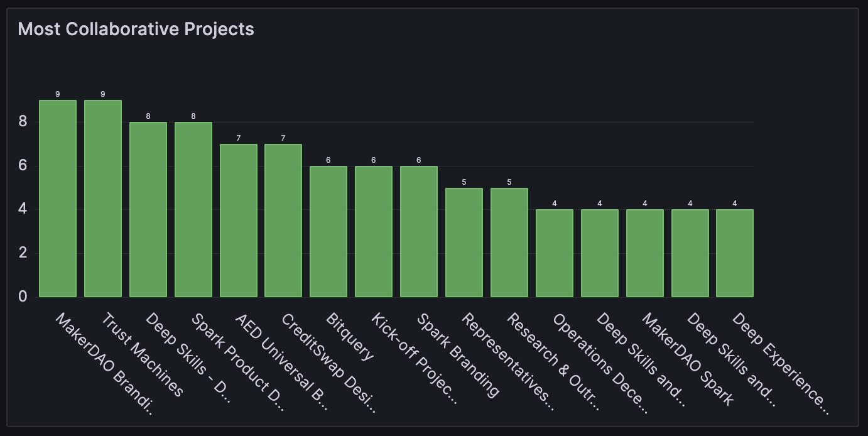Image resolution: width=868 pixels, height=436 pixels.
Task: Open the Most Collaborative Projects panel title menu
Action: 136,29
